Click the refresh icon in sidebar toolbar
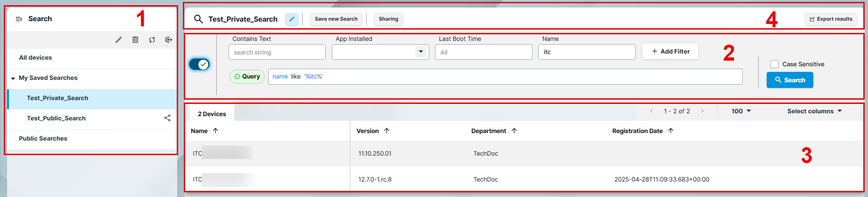 pyautogui.click(x=152, y=40)
